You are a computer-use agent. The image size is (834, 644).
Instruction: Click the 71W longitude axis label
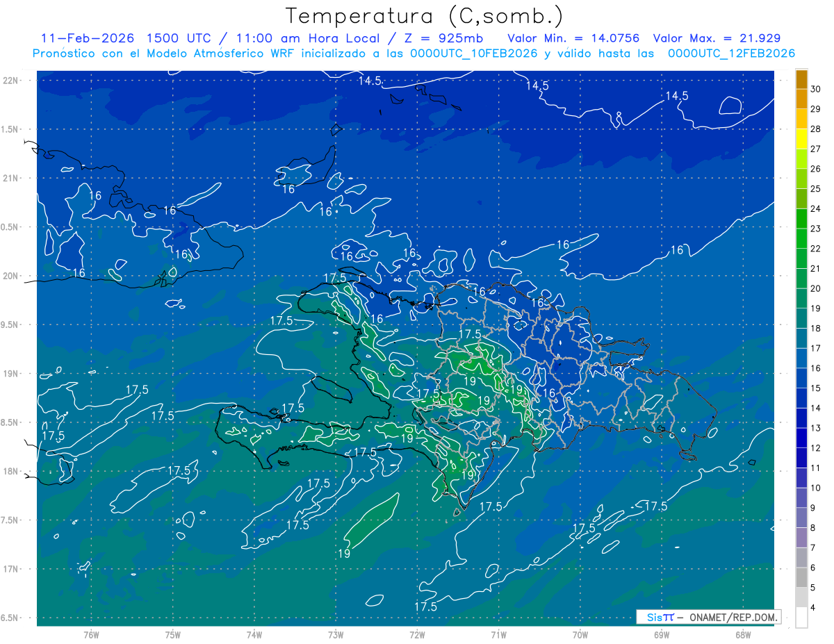point(498,634)
